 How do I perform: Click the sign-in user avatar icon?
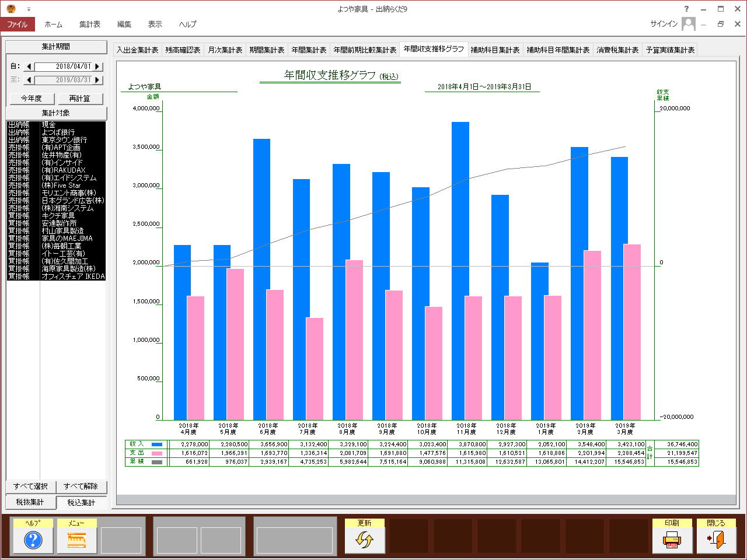click(x=689, y=24)
